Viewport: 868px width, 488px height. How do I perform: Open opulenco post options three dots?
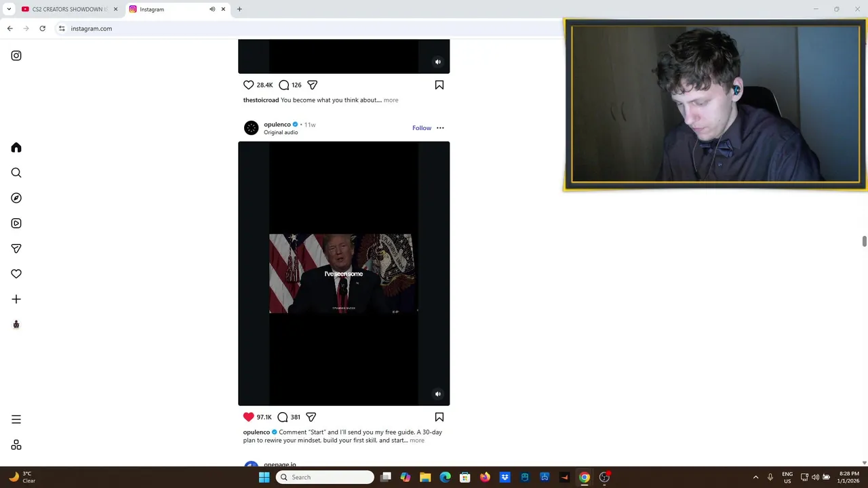440,128
